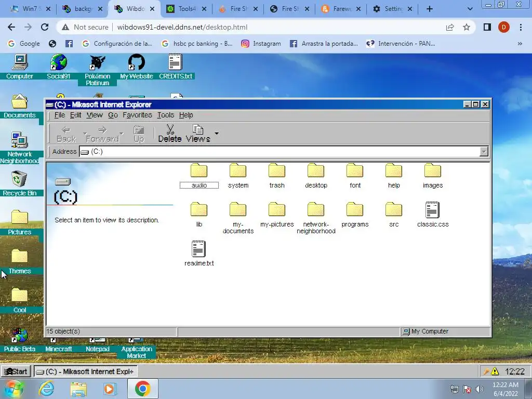
Task: Open the network-neighborhood folder
Action: point(316,218)
